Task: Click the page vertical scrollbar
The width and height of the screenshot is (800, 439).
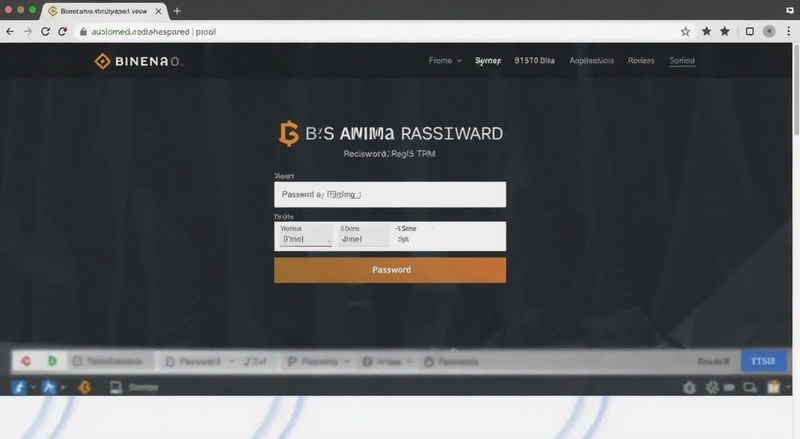Action: click(x=796, y=89)
